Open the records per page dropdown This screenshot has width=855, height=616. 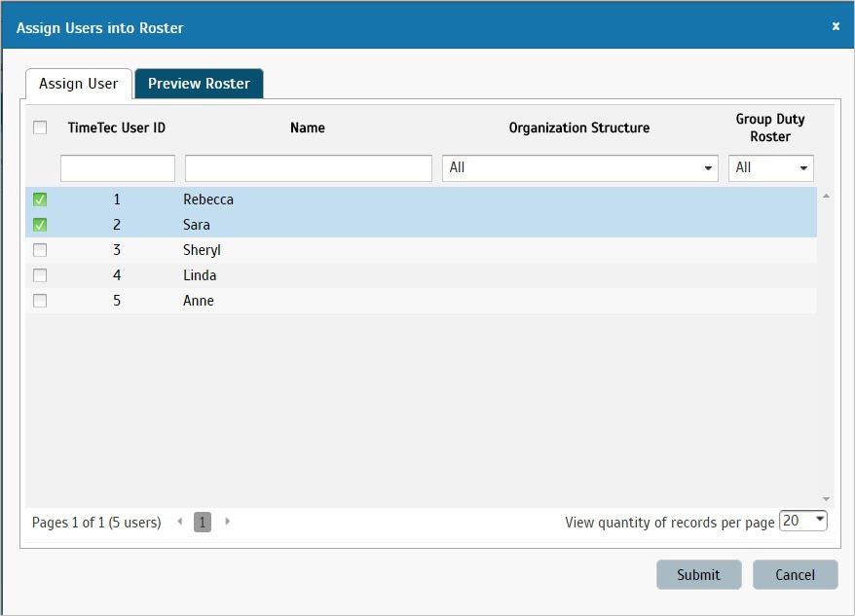[803, 521]
